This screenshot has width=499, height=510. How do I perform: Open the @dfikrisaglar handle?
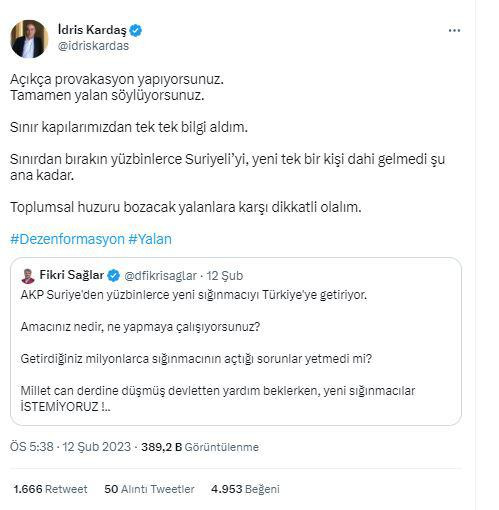[x=160, y=276]
